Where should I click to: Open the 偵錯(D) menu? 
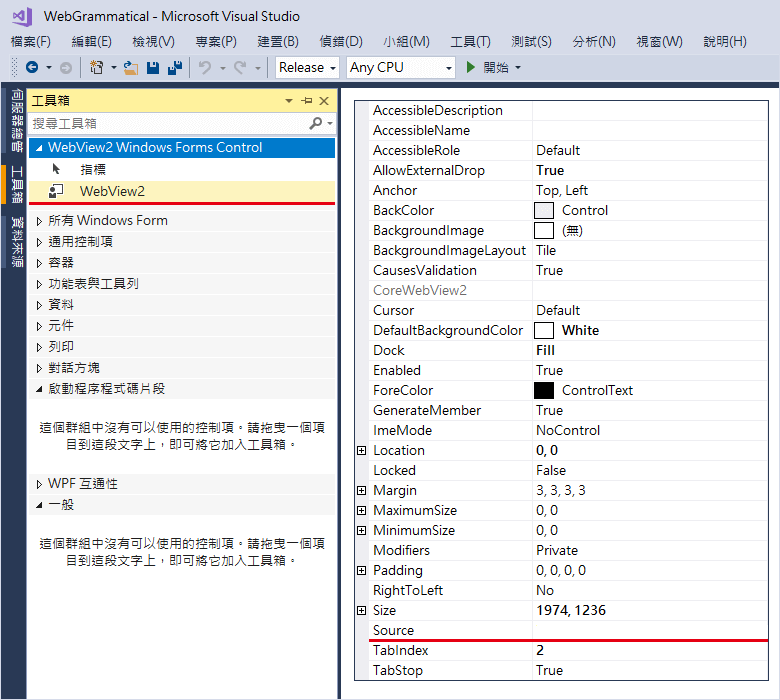pyautogui.click(x=341, y=41)
